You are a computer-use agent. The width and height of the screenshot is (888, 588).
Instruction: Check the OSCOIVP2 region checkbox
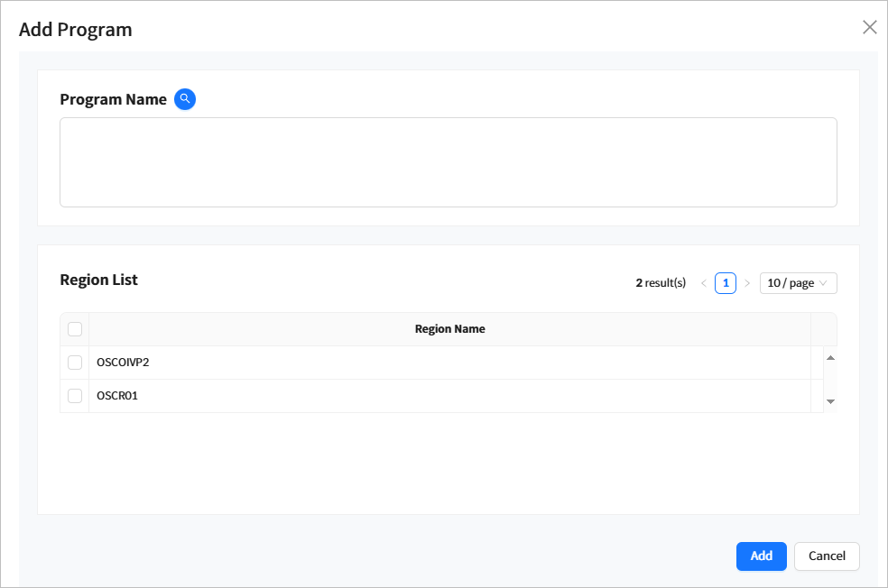coord(74,362)
